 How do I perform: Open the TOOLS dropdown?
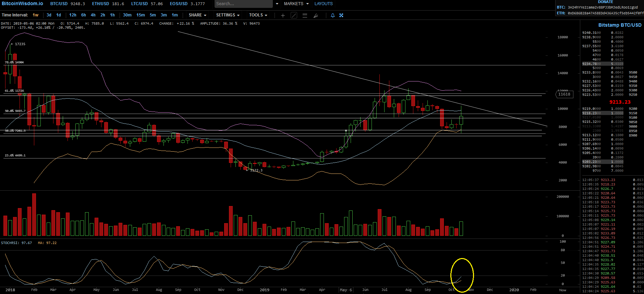point(258,15)
